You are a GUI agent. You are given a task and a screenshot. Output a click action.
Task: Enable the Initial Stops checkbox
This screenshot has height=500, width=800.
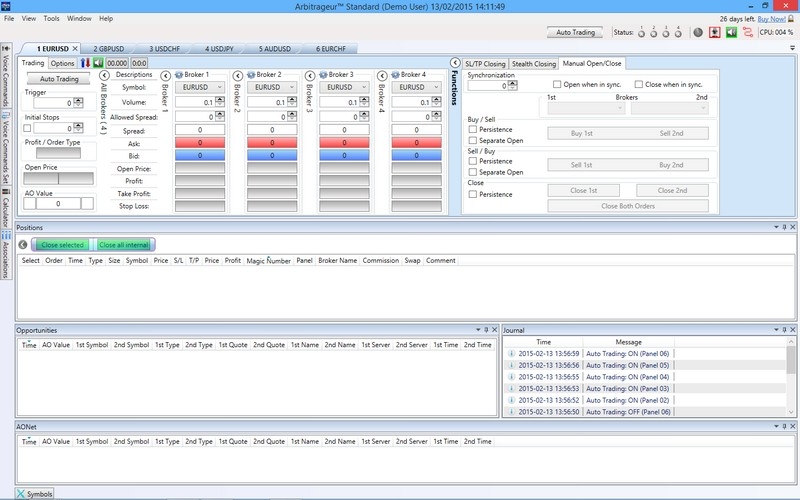click(x=27, y=129)
